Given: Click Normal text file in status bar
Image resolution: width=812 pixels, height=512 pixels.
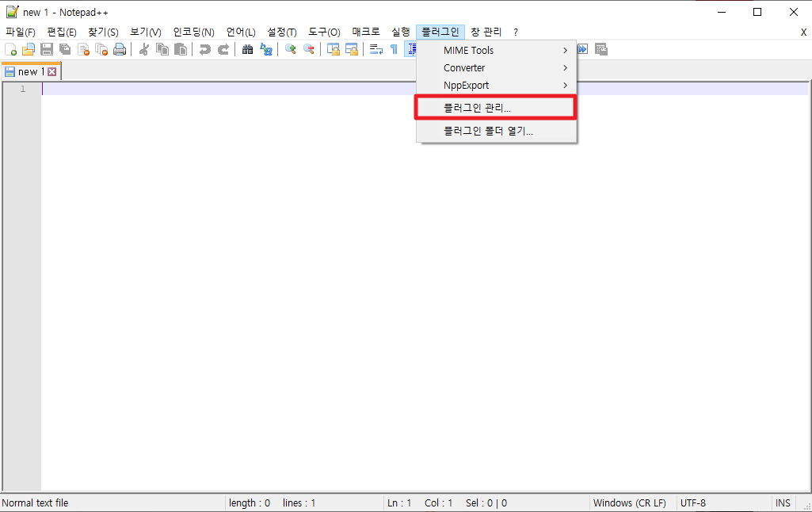Looking at the screenshot, I should point(35,502).
